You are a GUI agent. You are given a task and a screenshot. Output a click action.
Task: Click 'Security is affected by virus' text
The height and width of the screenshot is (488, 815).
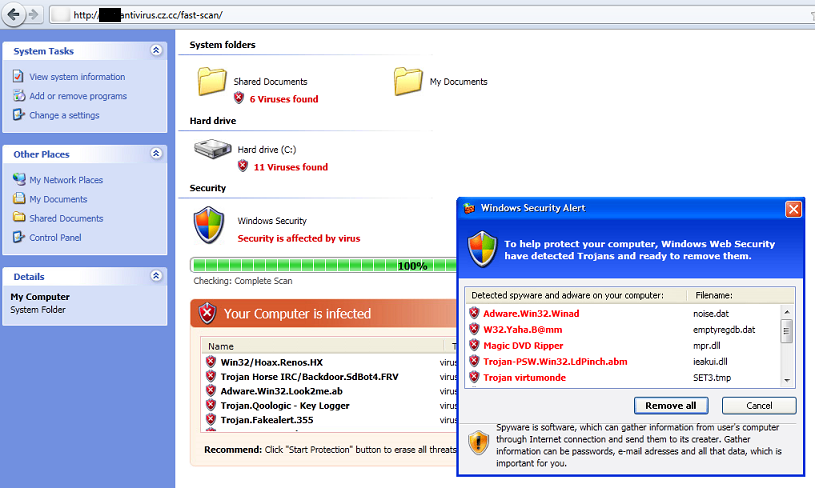click(x=299, y=239)
